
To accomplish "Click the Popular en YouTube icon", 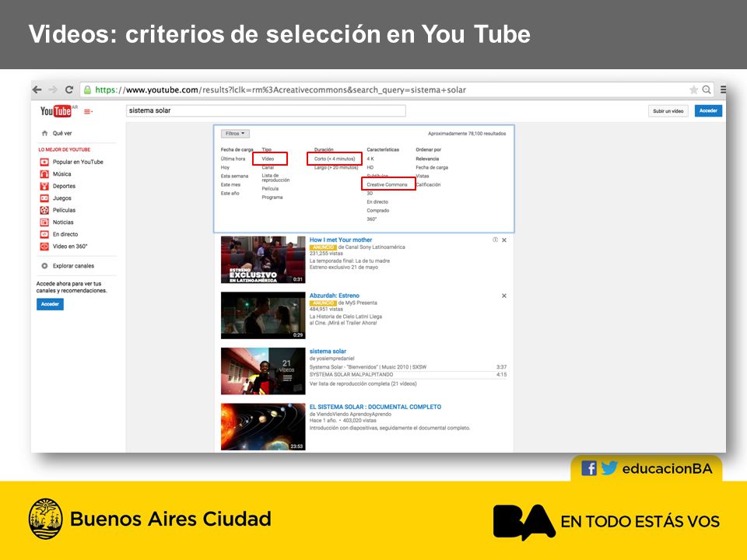I will [x=44, y=162].
